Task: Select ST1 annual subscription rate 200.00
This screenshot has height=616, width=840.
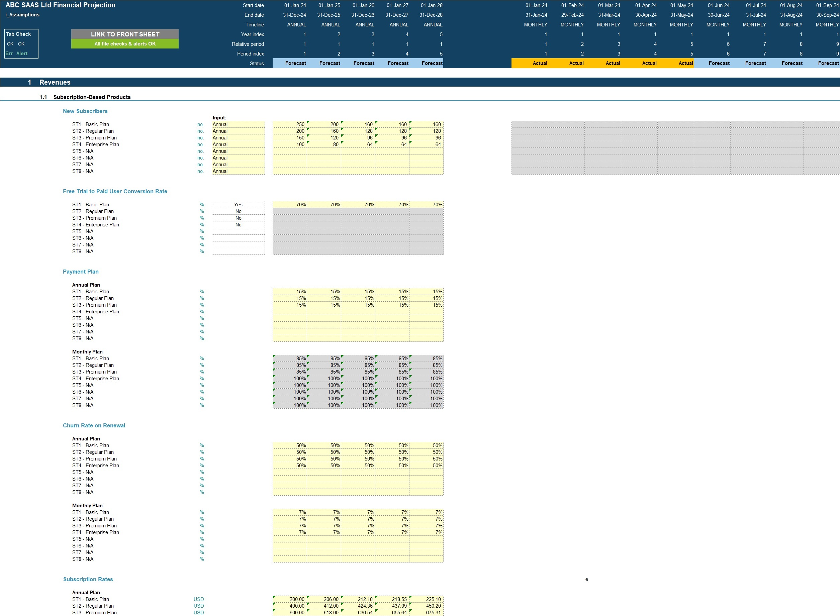Action: point(290,599)
